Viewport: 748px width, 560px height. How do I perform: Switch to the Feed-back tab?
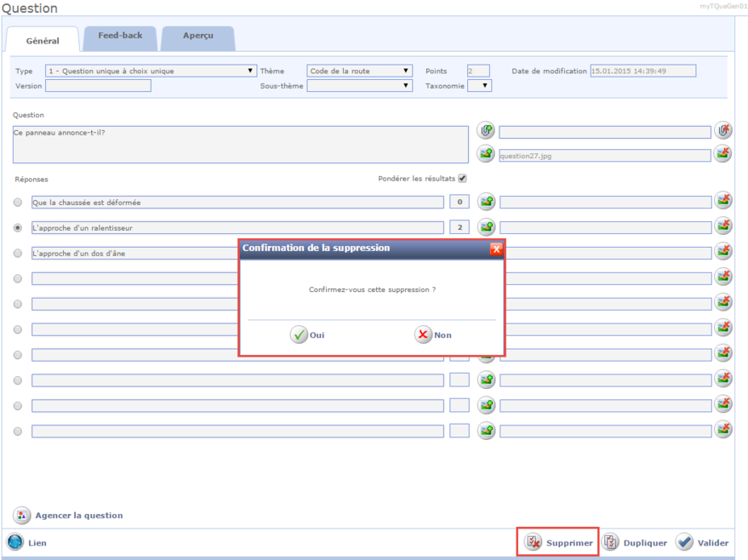point(119,37)
